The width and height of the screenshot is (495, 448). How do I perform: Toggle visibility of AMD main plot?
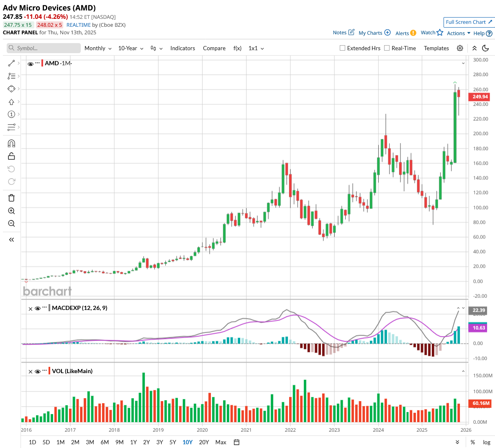pyautogui.click(x=31, y=64)
